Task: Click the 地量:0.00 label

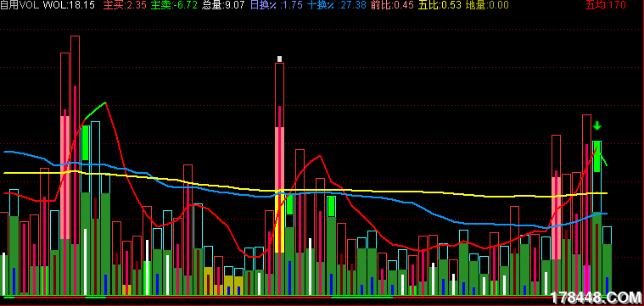Action: click(487, 5)
